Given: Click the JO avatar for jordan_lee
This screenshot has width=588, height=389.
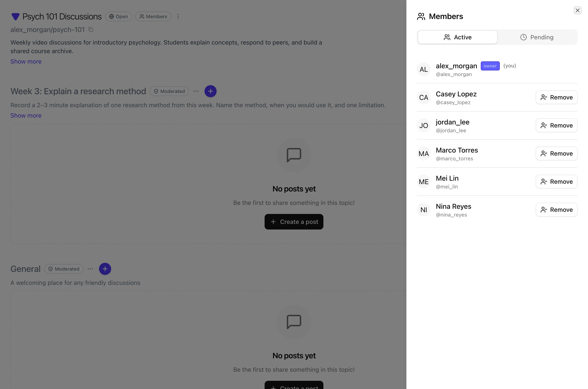Looking at the screenshot, I should click(x=423, y=125).
